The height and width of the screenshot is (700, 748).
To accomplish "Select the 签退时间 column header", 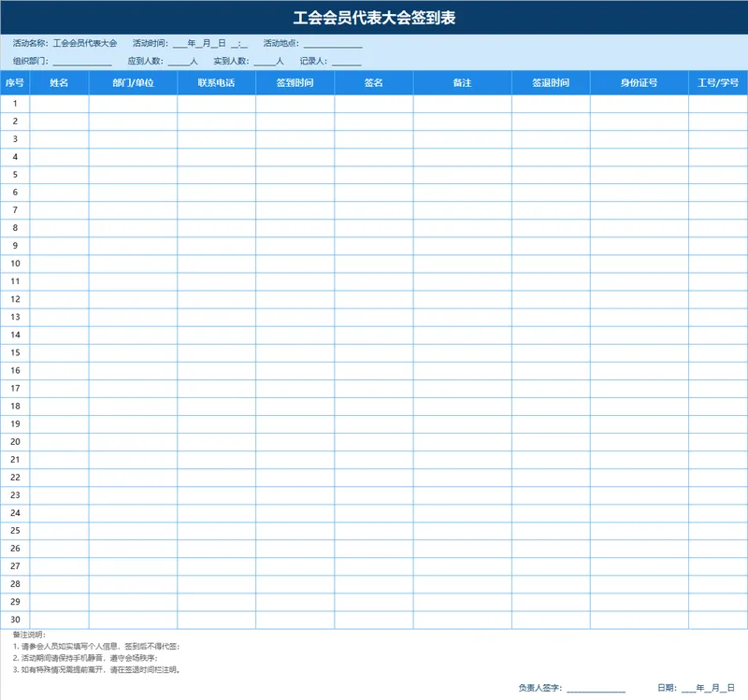I will [x=551, y=83].
